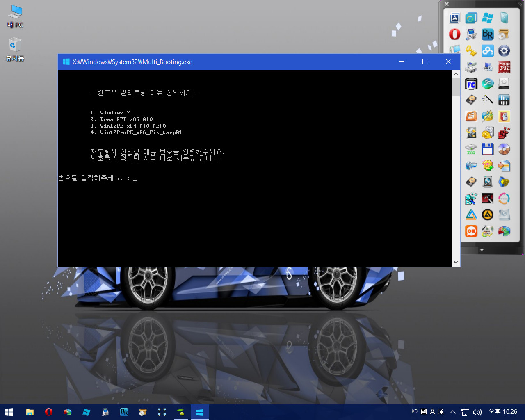Open File Explorer from the taskbar
The width and height of the screenshot is (525, 420).
pos(30,412)
